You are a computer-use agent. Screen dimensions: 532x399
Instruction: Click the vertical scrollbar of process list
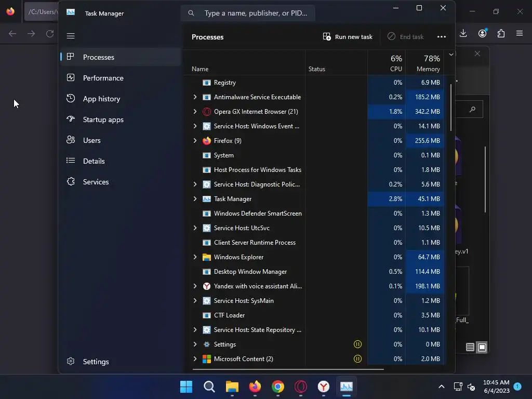pyautogui.click(x=451, y=107)
